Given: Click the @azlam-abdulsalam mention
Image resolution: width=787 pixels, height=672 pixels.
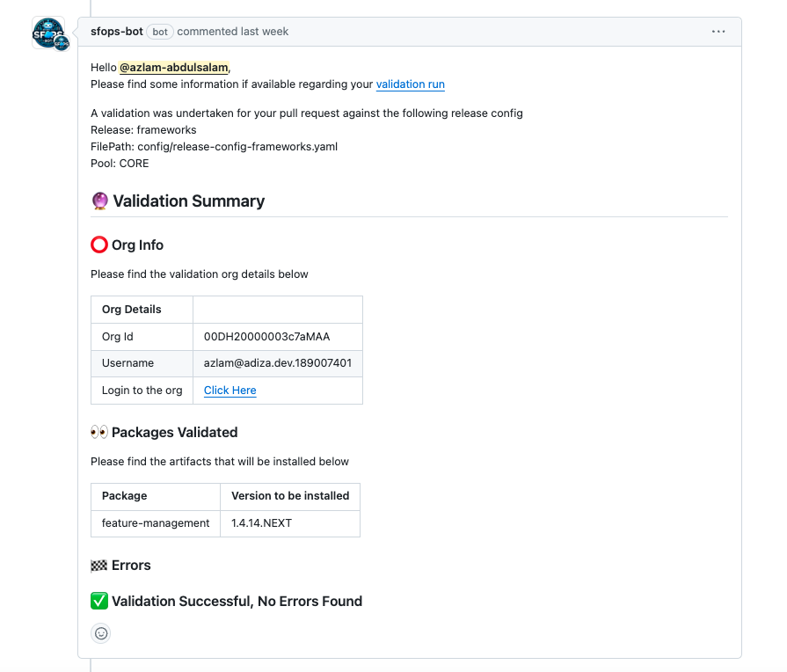Looking at the screenshot, I should tap(173, 67).
